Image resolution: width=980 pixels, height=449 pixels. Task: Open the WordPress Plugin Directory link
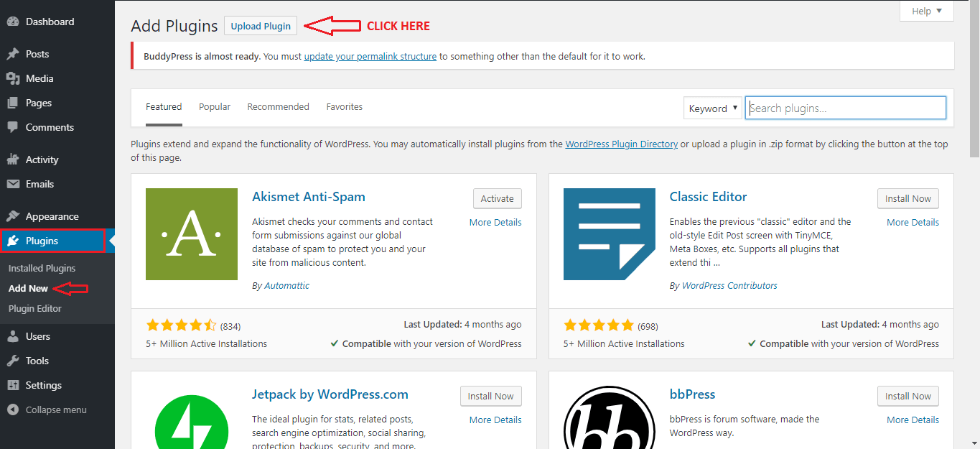click(x=622, y=144)
